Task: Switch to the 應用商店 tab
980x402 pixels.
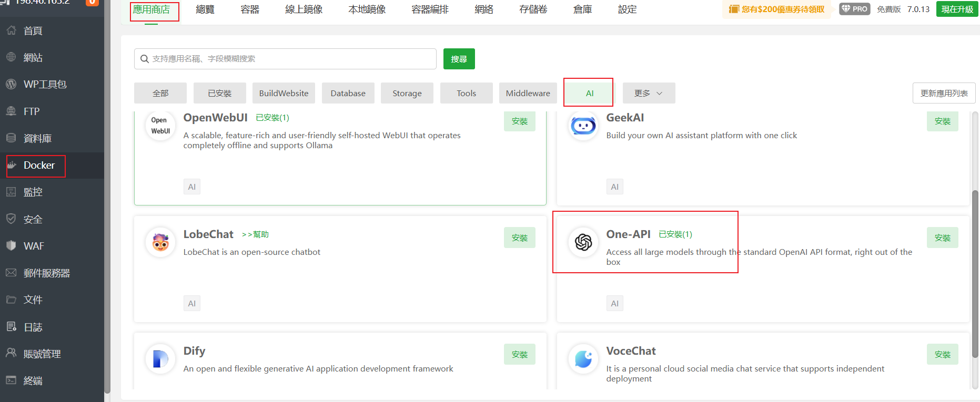Action: 151,9
